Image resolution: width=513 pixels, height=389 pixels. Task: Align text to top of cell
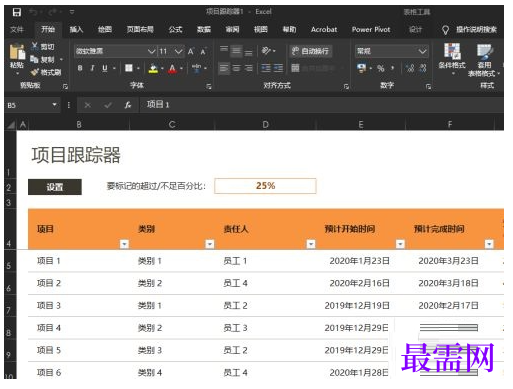224,50
